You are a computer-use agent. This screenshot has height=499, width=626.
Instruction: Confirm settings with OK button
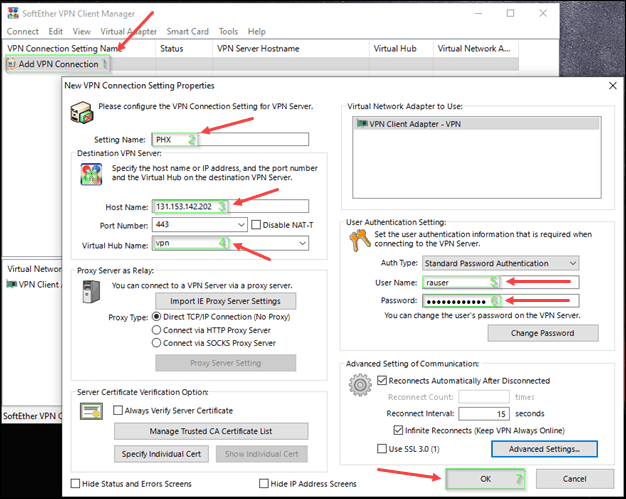(485, 479)
